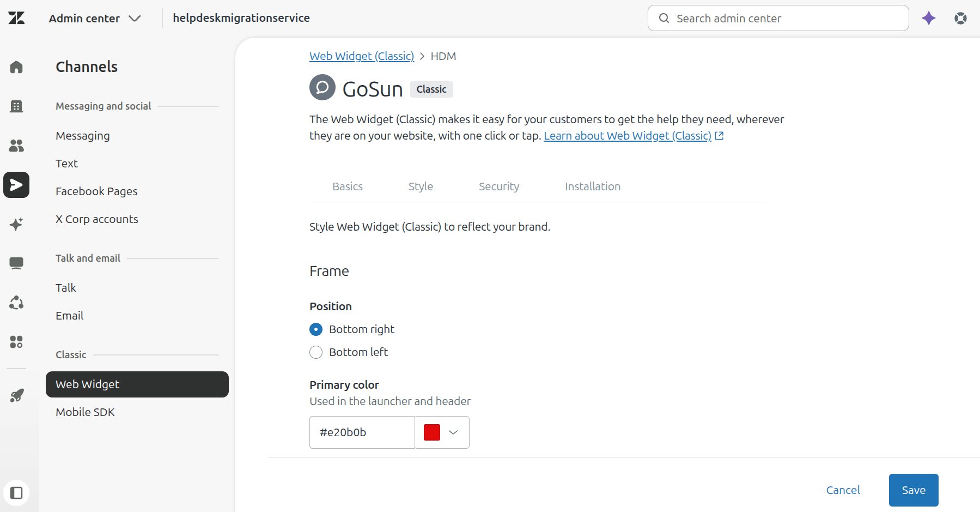Open the AI sparkle icon in sidebar

[16, 224]
